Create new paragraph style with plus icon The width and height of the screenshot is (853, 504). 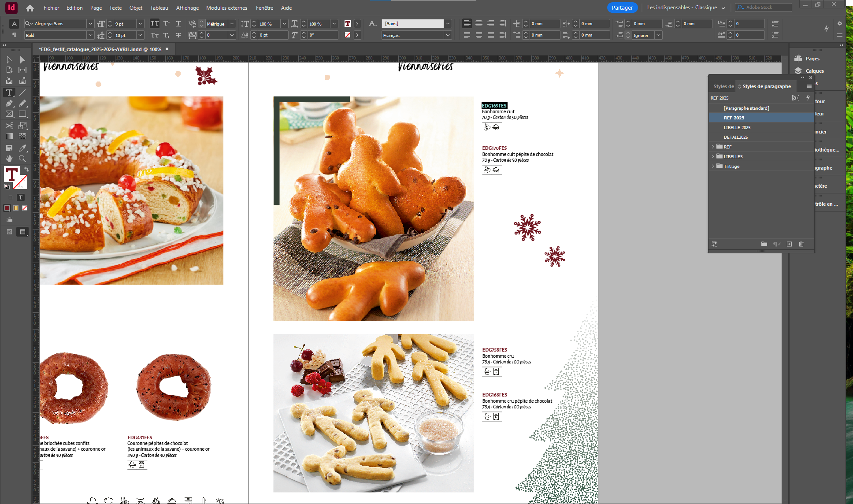click(789, 244)
